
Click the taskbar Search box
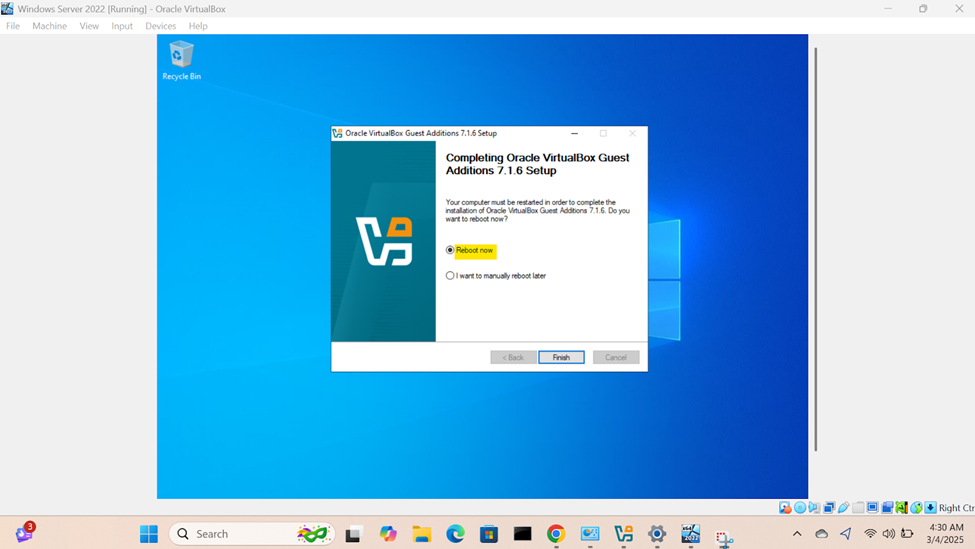[251, 533]
